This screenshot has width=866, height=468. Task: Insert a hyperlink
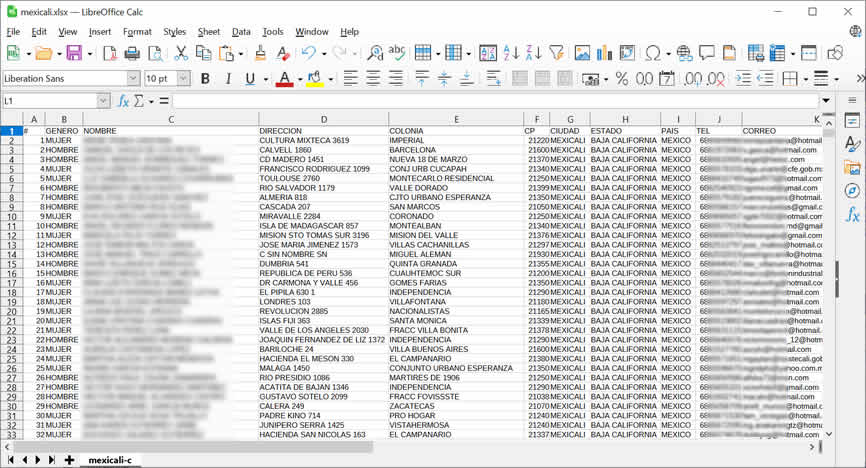coord(684,53)
